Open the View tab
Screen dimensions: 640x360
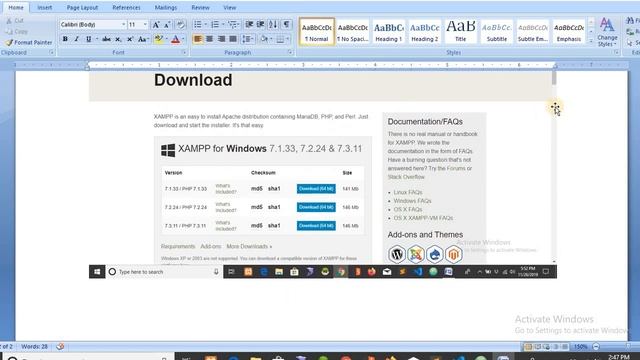point(229,7)
